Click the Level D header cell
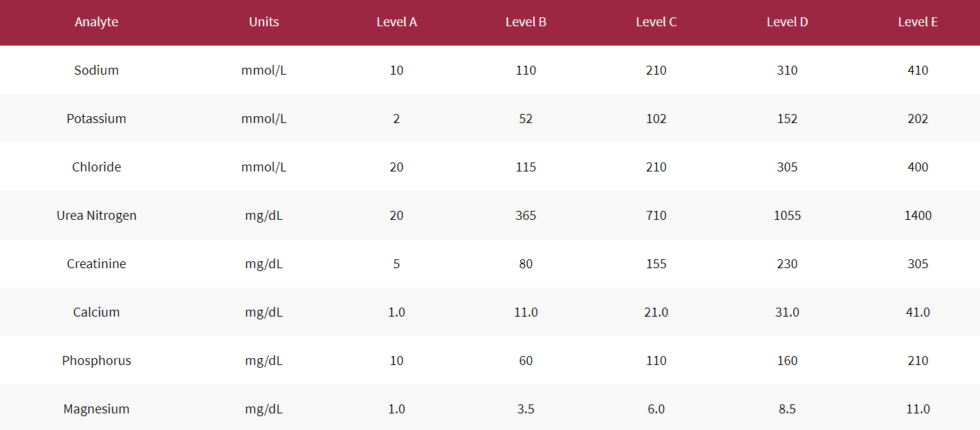Image resolution: width=980 pixels, height=430 pixels. (x=787, y=22)
